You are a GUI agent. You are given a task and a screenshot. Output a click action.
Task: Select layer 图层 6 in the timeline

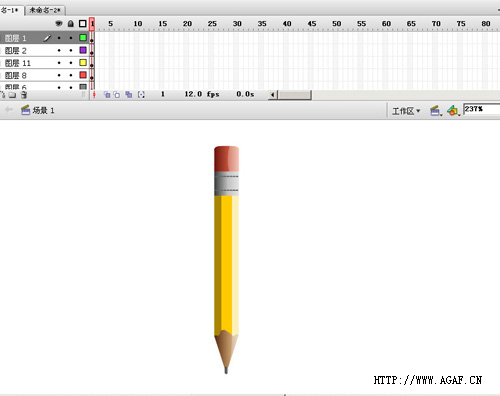coord(44,86)
